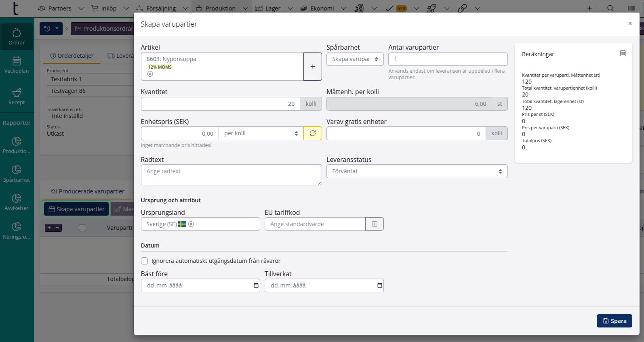Screen dimensions: 644x342
Task: Click the EU tariffkod add icon button
Action: coord(374,224)
